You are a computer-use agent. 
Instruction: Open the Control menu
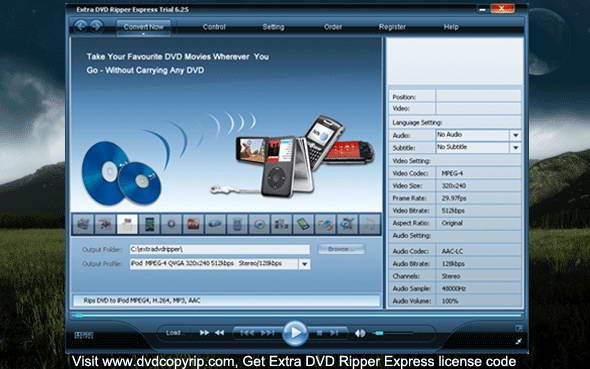(214, 27)
